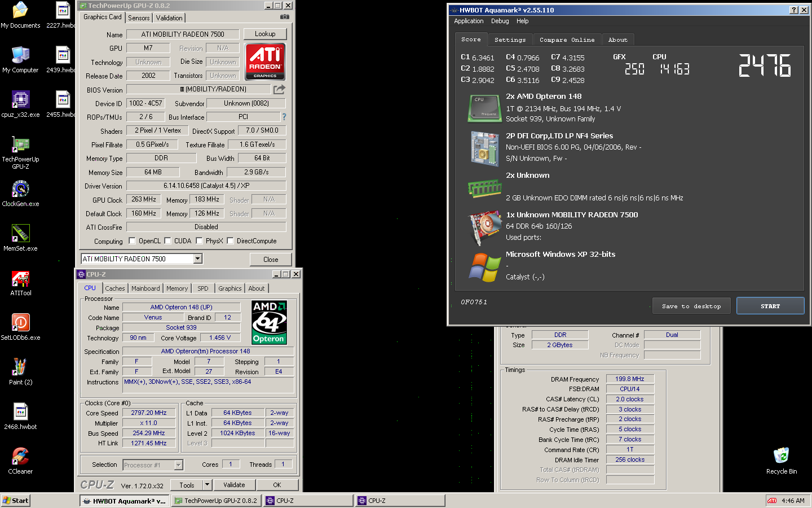Open the 2439.hwbot file icon

click(62, 60)
